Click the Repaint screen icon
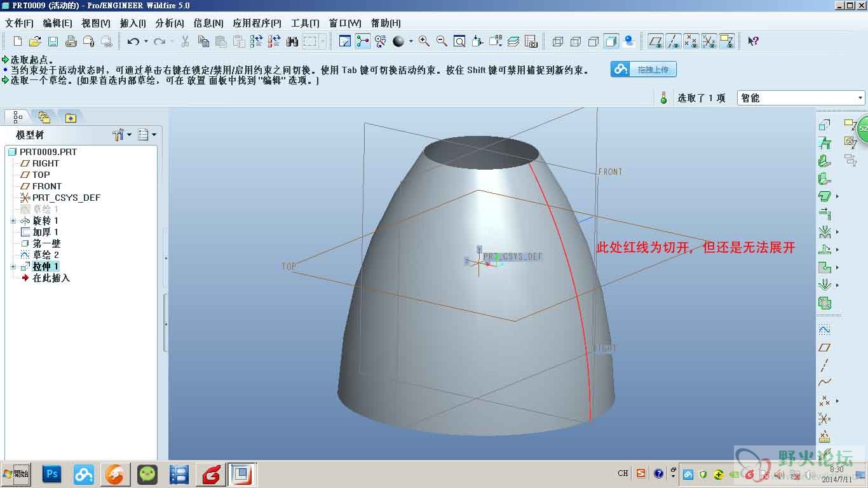The height and width of the screenshot is (488, 868). click(345, 41)
